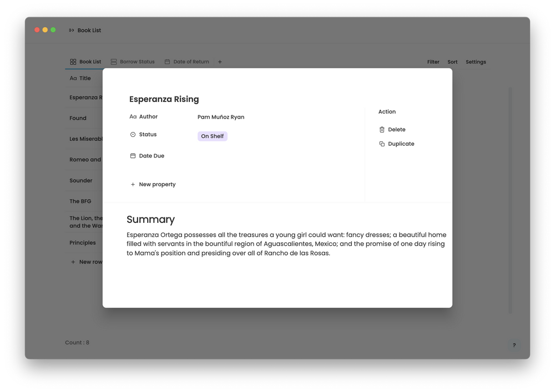Click the Date Due property label
This screenshot has height=392, width=555.
coord(152,156)
